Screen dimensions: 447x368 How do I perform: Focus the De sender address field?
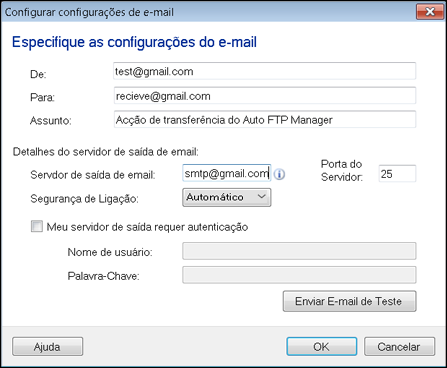[x=265, y=71]
